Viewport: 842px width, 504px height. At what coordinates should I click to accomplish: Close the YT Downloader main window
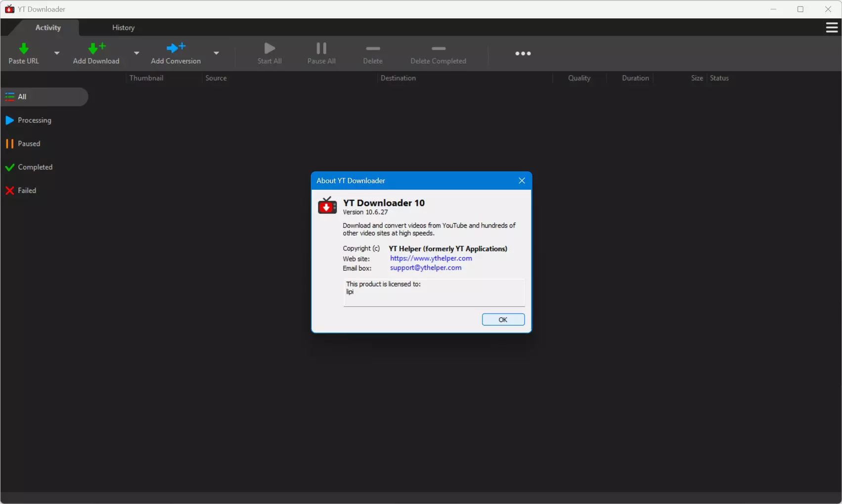pyautogui.click(x=828, y=9)
